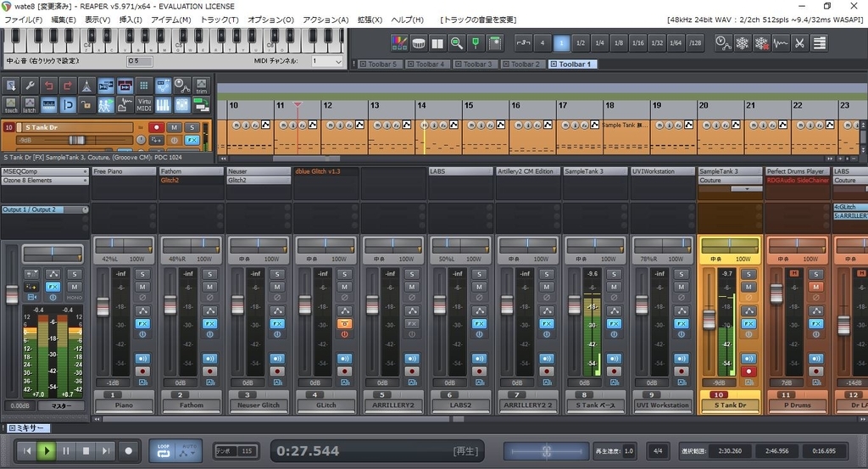Click the triplet grid icon
Screen dimensions: 868x469
(x=523, y=42)
